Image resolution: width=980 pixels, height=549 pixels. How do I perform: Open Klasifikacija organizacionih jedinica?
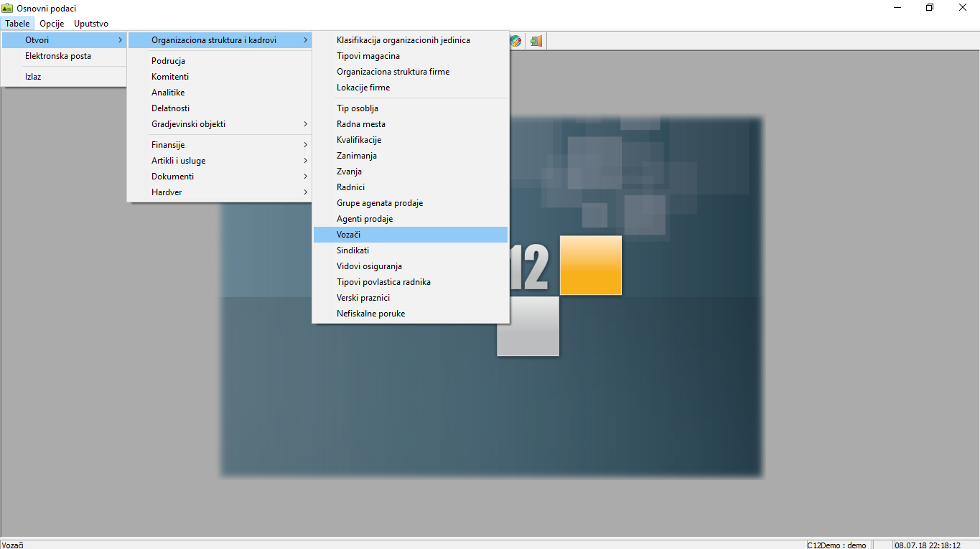pos(403,40)
